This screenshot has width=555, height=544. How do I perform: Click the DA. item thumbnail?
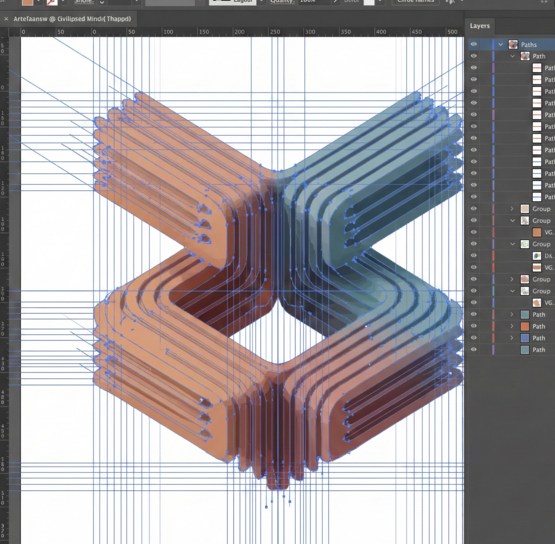pos(537,256)
